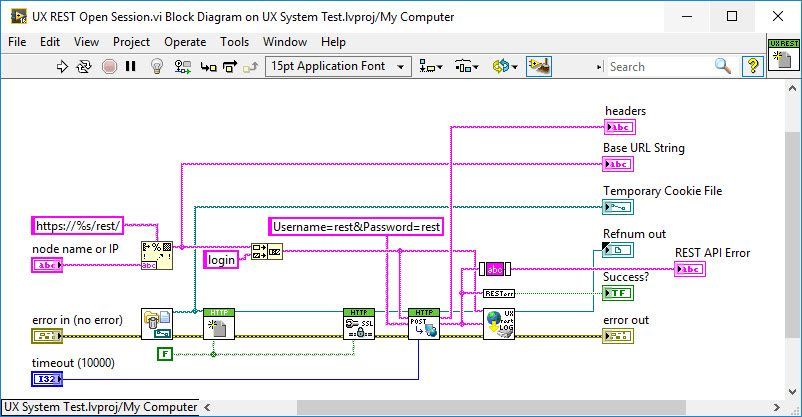
Task: Open the 15pt Application Font dropdown
Action: (338, 67)
